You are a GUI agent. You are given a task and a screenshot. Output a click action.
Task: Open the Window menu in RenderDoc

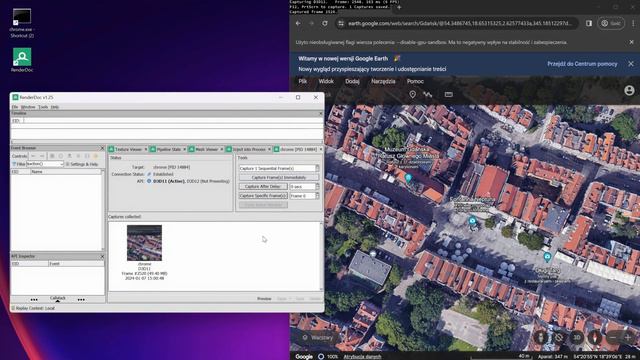coord(28,107)
